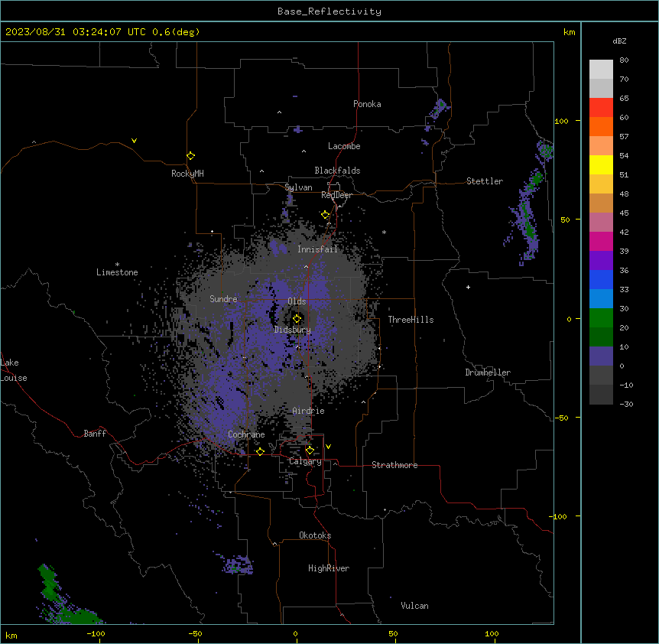
Task: Click the km unit label at bottom left
Action: pyautogui.click(x=11, y=636)
